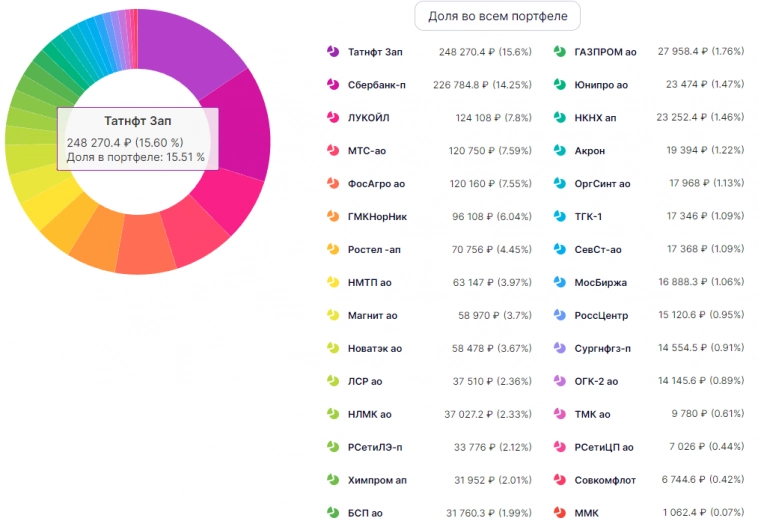The width and height of the screenshot is (758, 527).
Task: Click the pie icon next to Сбербанк-п
Action: pyautogui.click(x=333, y=84)
